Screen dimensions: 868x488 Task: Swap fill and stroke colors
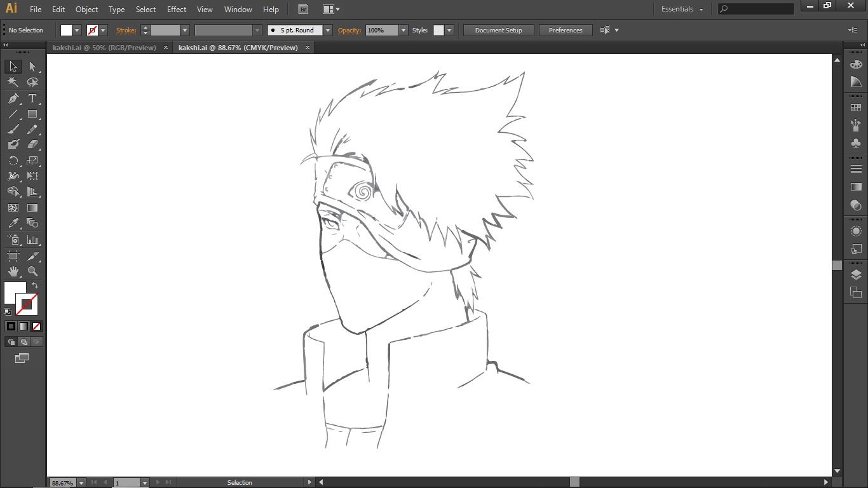tap(35, 286)
